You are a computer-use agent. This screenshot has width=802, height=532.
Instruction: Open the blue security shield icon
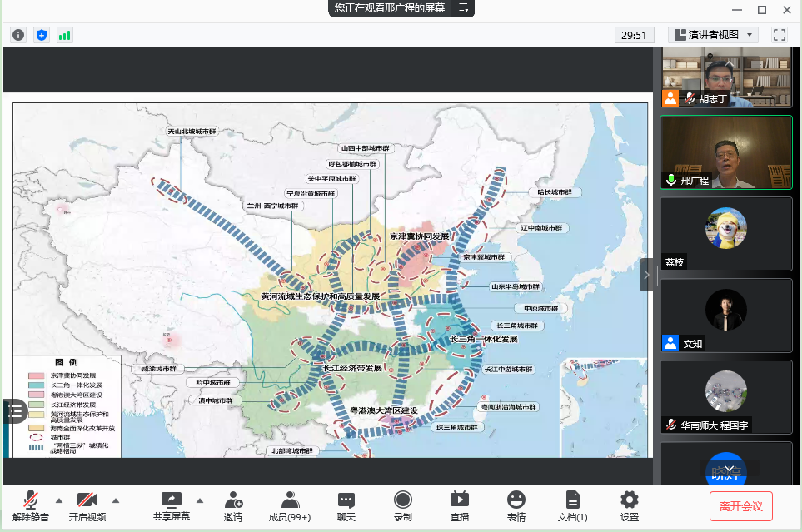point(42,35)
